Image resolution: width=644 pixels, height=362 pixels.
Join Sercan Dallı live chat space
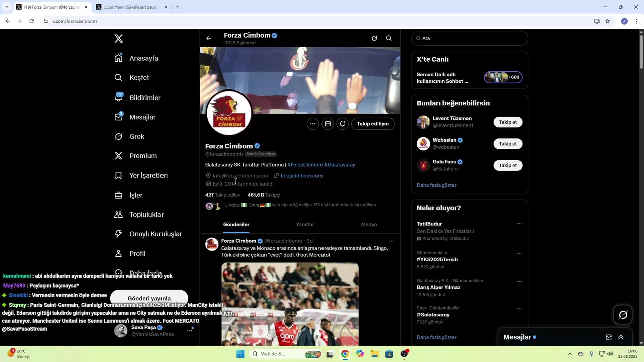pyautogui.click(x=469, y=78)
